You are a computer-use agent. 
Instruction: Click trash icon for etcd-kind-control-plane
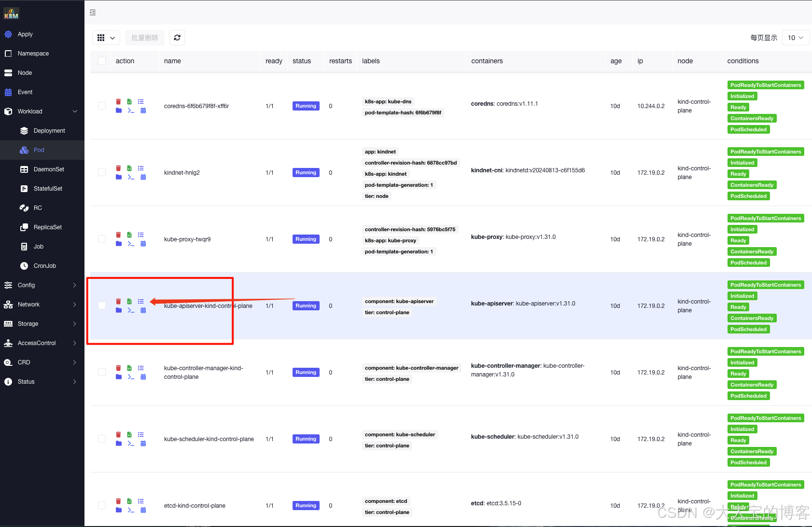(x=118, y=501)
